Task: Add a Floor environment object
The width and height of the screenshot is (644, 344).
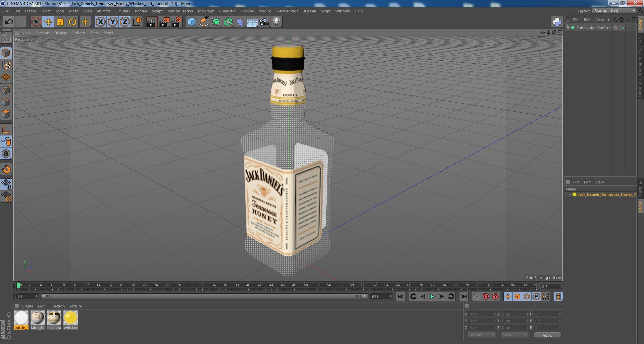Action: point(252,22)
